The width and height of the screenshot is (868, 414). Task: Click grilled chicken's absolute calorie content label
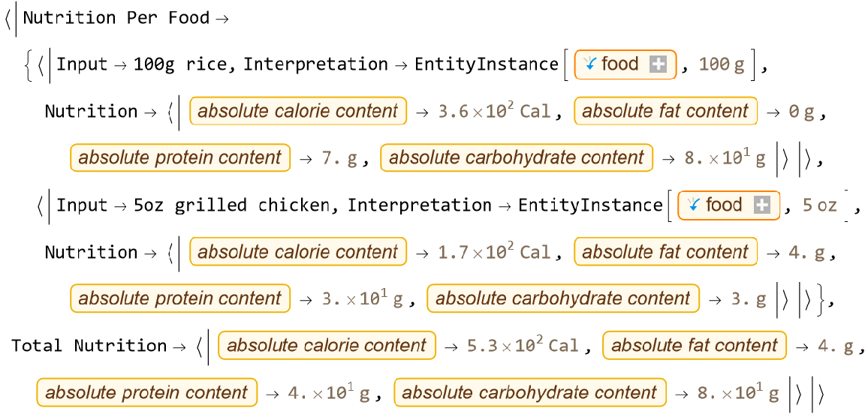[297, 252]
